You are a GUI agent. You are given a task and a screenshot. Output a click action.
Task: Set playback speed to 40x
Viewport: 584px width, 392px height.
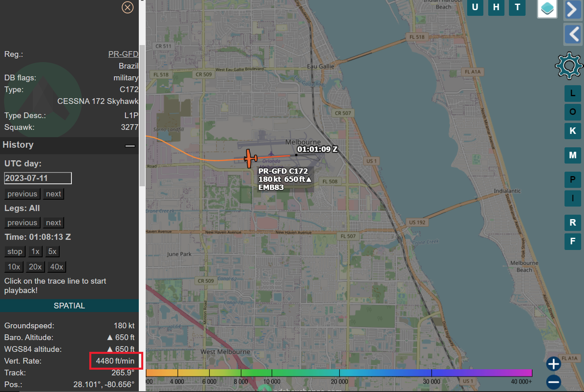(57, 267)
